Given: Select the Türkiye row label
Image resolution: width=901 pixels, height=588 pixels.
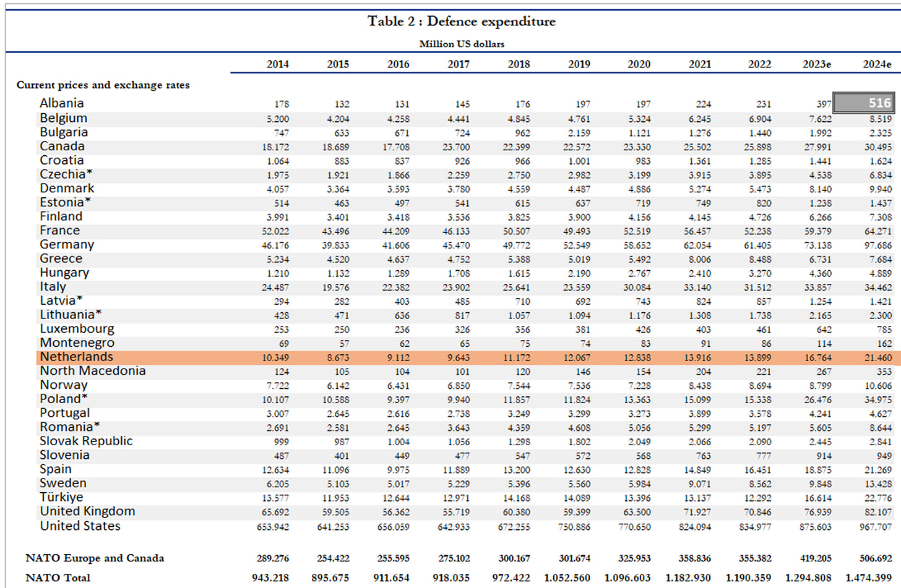Looking at the screenshot, I should point(61,497).
